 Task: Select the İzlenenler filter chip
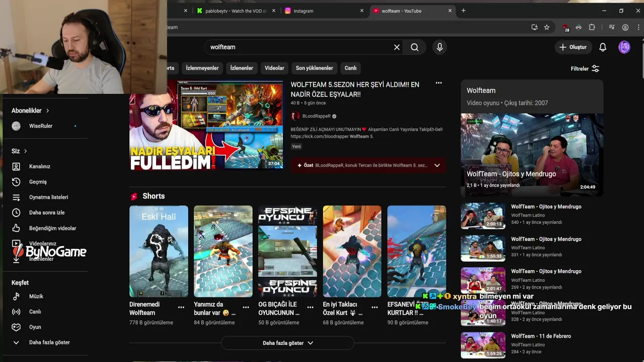click(242, 68)
